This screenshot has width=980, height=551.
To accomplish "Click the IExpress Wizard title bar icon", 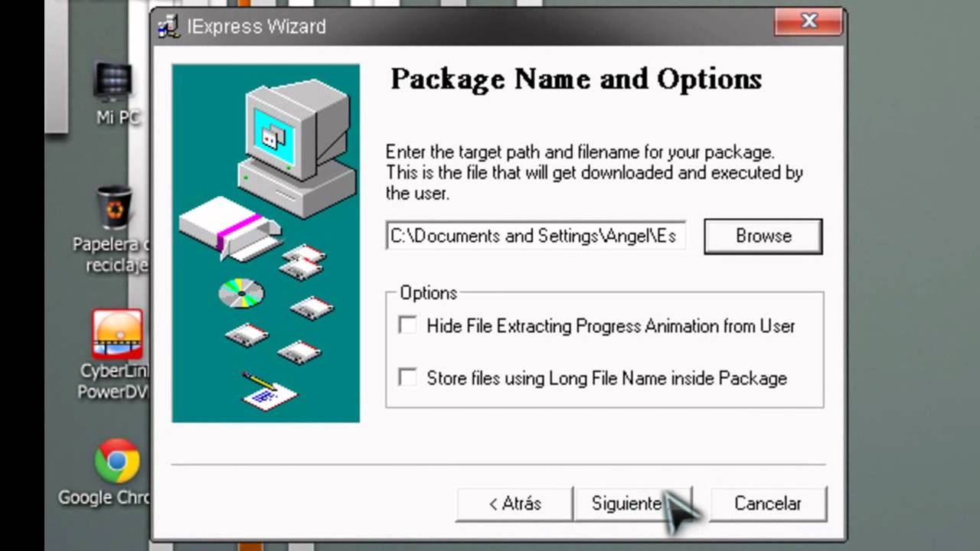I will (168, 27).
